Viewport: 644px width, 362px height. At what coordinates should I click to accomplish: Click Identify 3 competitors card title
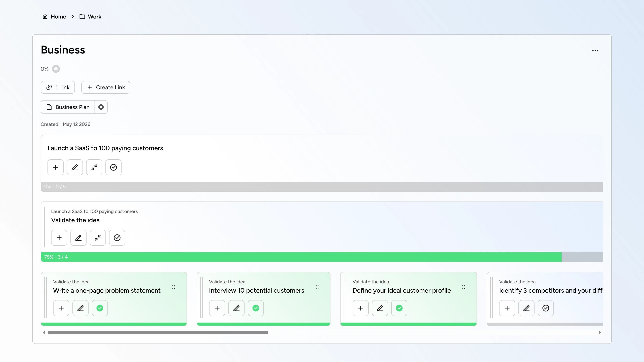click(x=551, y=291)
